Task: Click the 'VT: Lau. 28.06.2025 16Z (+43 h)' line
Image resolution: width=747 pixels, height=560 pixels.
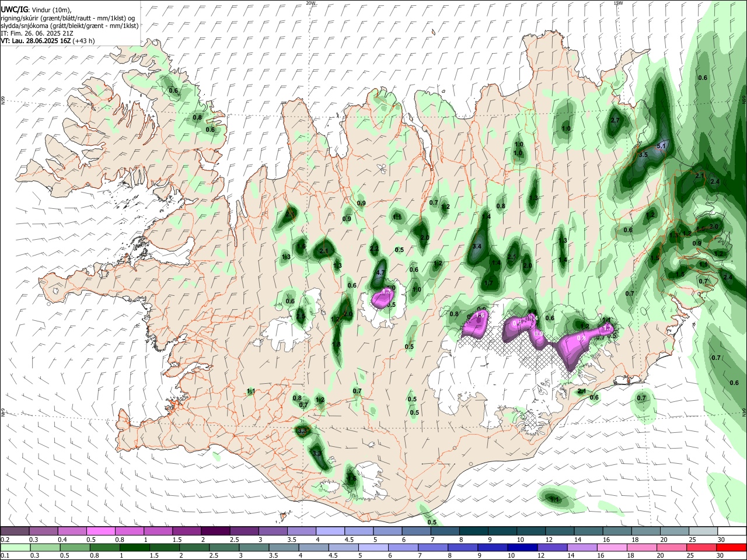Action: pos(47,41)
